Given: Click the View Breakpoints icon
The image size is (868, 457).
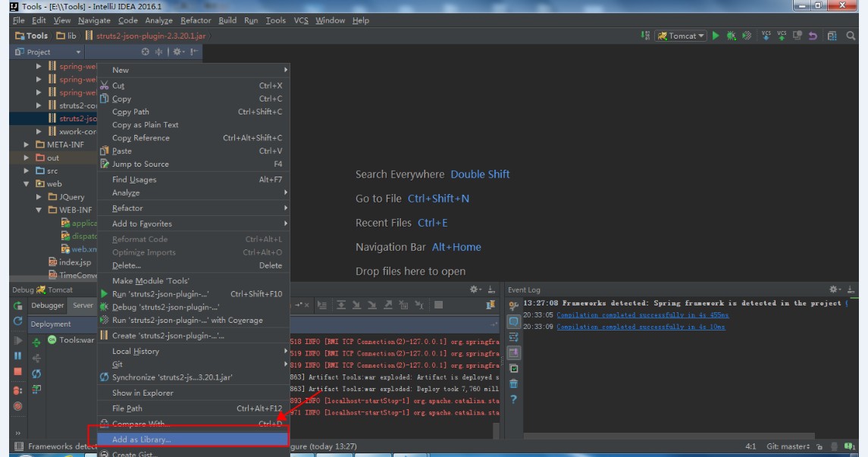Looking at the screenshot, I should point(17,390).
